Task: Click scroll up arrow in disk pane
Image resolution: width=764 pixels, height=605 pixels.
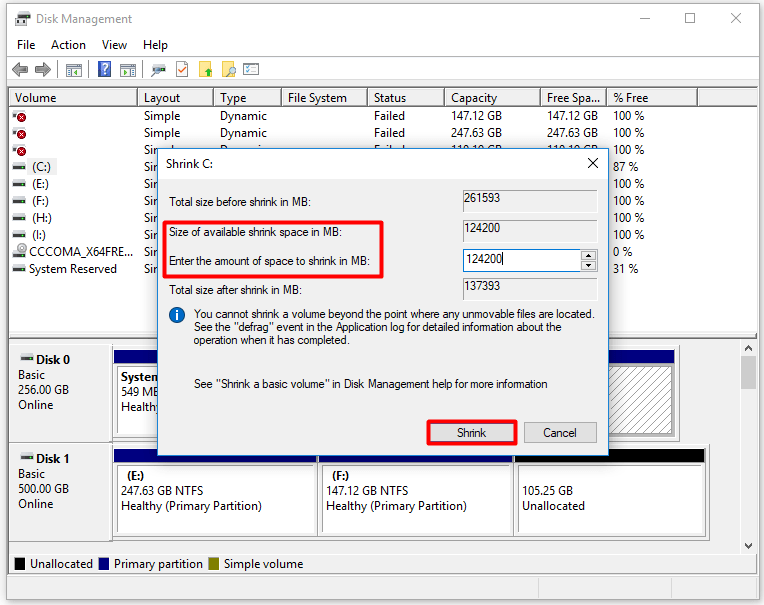Action: [748, 349]
